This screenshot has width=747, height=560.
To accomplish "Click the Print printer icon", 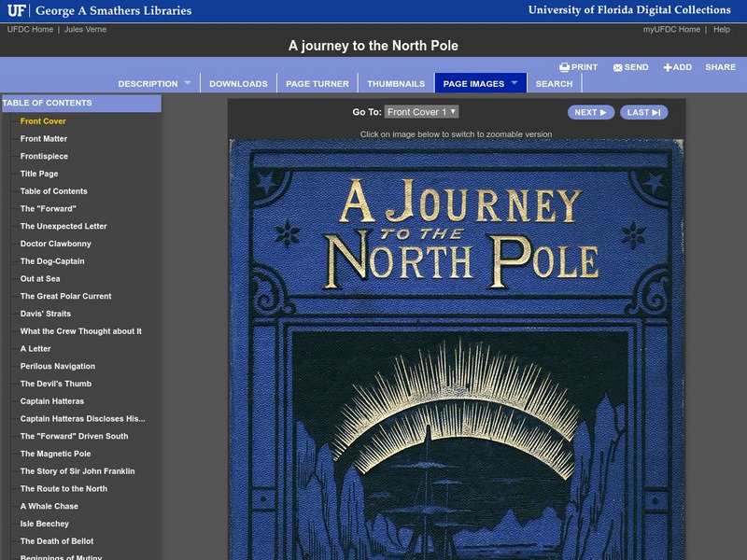I will (564, 67).
